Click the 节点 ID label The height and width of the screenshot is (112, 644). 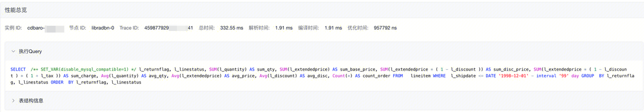(77, 28)
